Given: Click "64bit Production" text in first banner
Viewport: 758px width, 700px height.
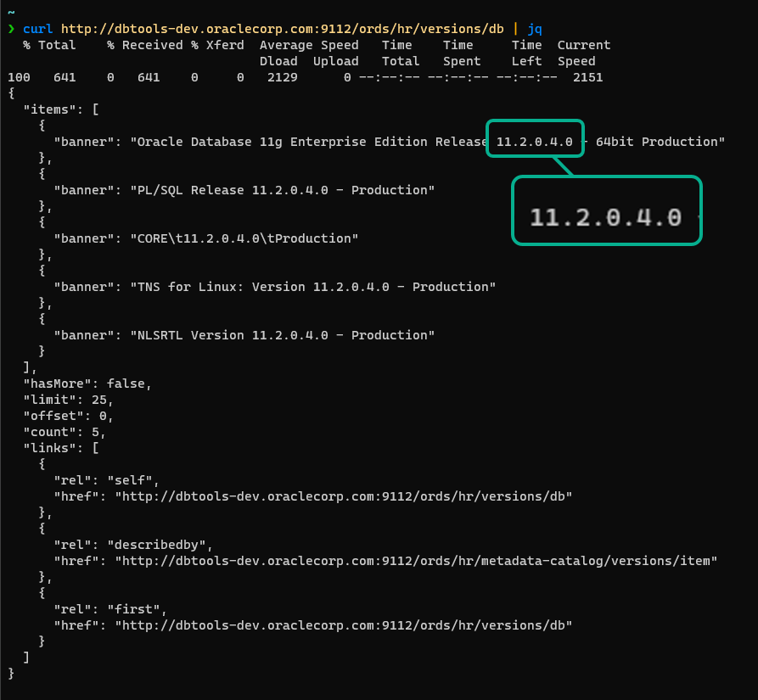Looking at the screenshot, I should pos(656,142).
